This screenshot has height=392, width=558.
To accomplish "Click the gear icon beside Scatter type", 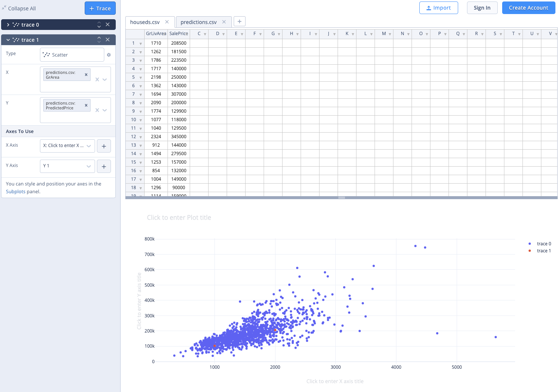I will pyautogui.click(x=109, y=55).
